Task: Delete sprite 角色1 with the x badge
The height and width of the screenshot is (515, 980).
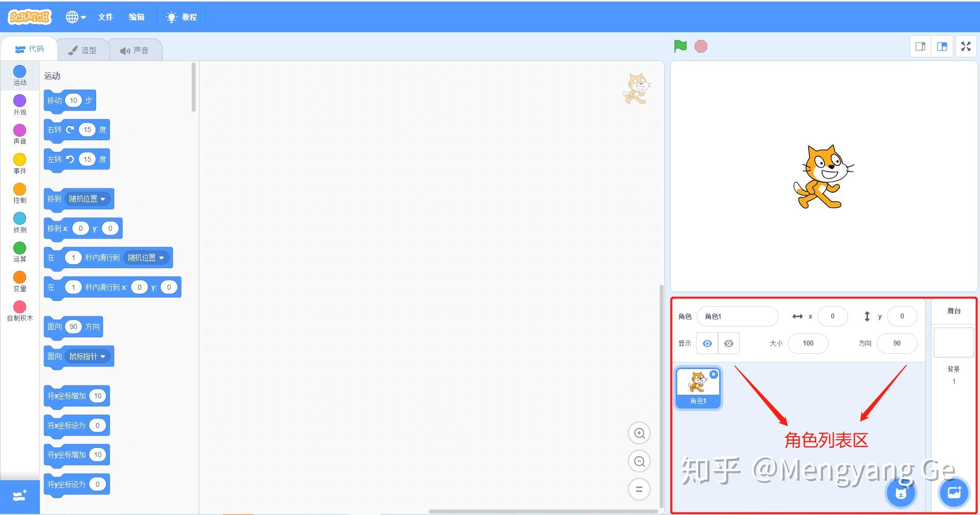Action: (714, 374)
